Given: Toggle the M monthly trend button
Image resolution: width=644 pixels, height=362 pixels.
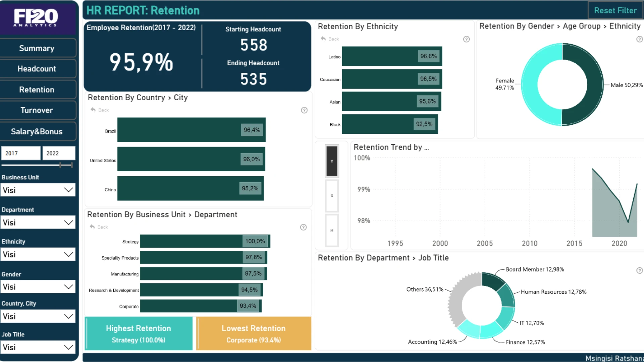Looking at the screenshot, I should coord(332,231).
